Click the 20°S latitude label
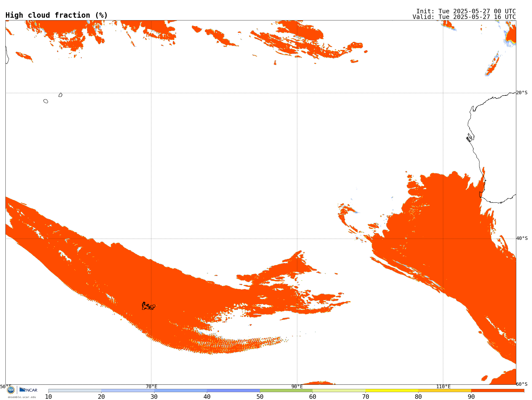The height and width of the screenshot is (400, 532). click(x=522, y=93)
